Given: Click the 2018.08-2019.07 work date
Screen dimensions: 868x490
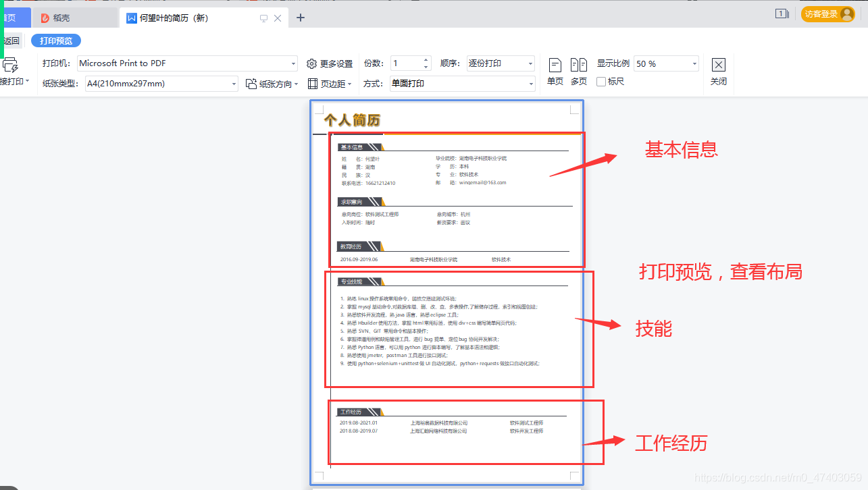Looking at the screenshot, I should 359,431.
